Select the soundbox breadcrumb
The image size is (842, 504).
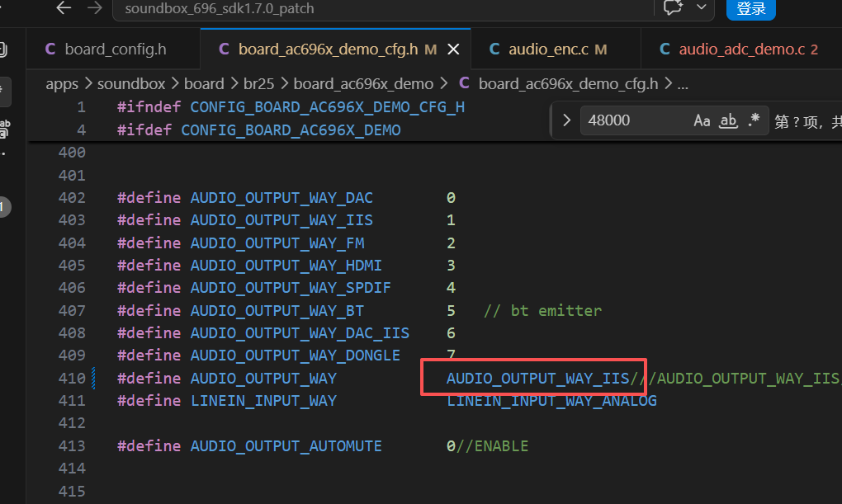pos(131,84)
